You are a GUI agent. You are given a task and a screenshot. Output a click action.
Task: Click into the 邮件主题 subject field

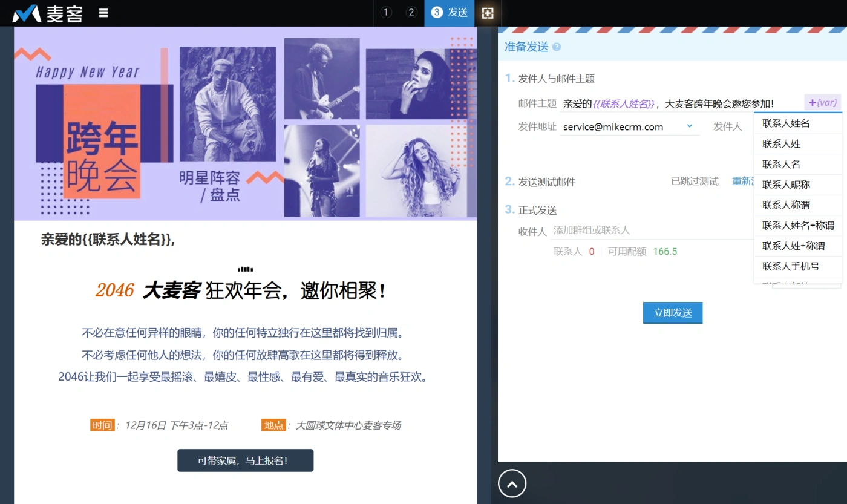[x=681, y=103]
